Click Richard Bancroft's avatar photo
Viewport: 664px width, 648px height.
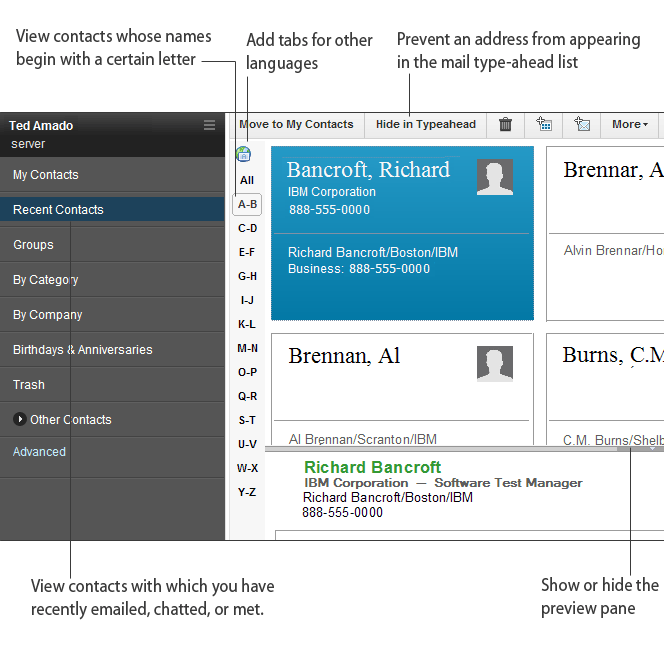coord(495,177)
